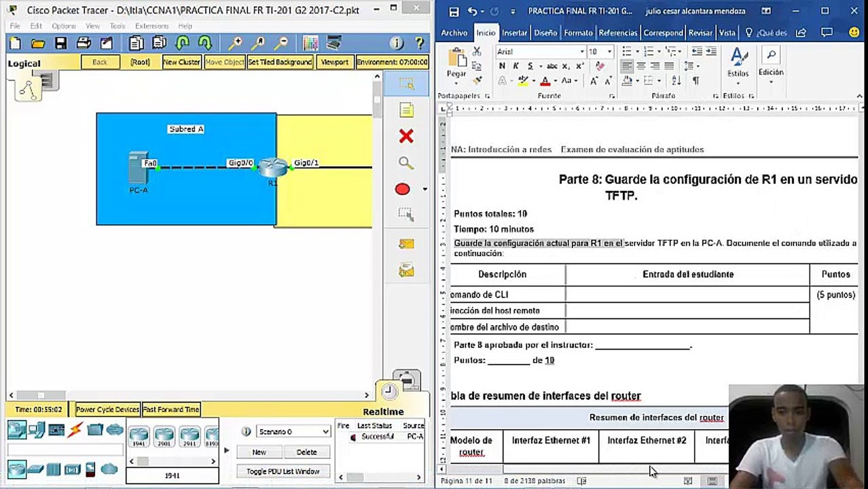Center paragraph text in Word
The width and height of the screenshot is (868, 489).
pyautogui.click(x=641, y=66)
